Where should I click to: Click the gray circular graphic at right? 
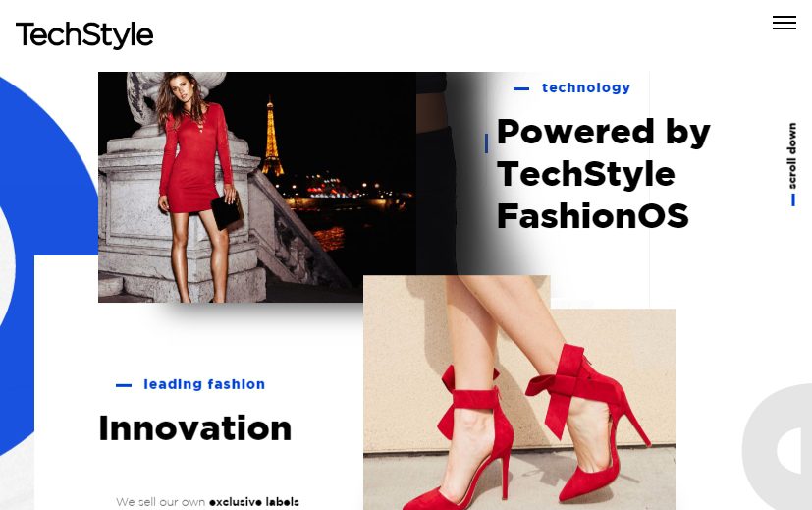pyautogui.click(x=777, y=448)
